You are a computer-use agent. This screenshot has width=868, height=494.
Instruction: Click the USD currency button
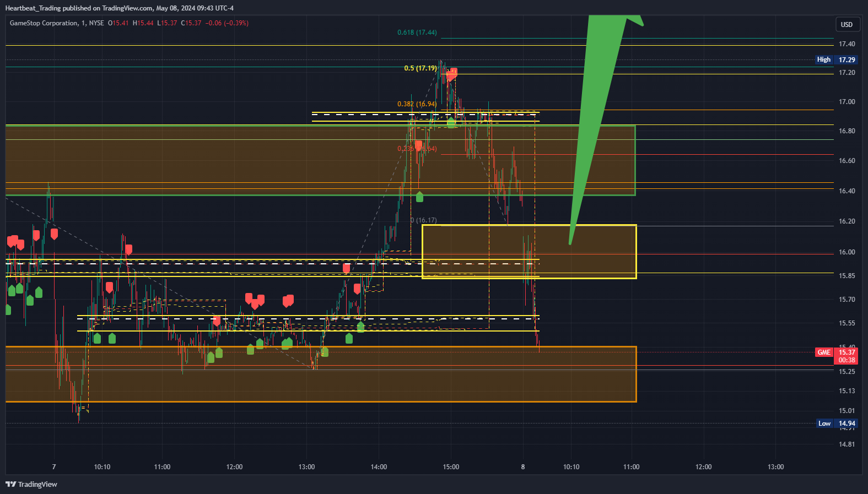847,24
